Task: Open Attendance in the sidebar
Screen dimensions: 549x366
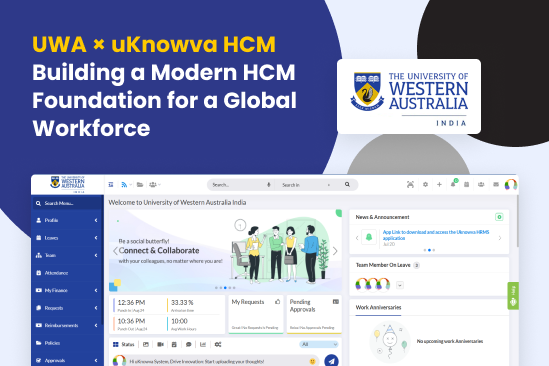Action: click(x=67, y=273)
